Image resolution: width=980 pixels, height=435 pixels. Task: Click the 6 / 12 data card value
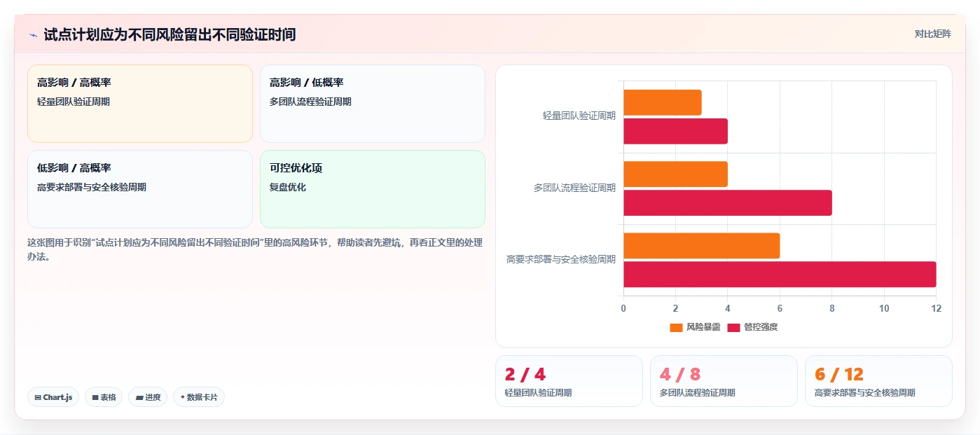839,374
